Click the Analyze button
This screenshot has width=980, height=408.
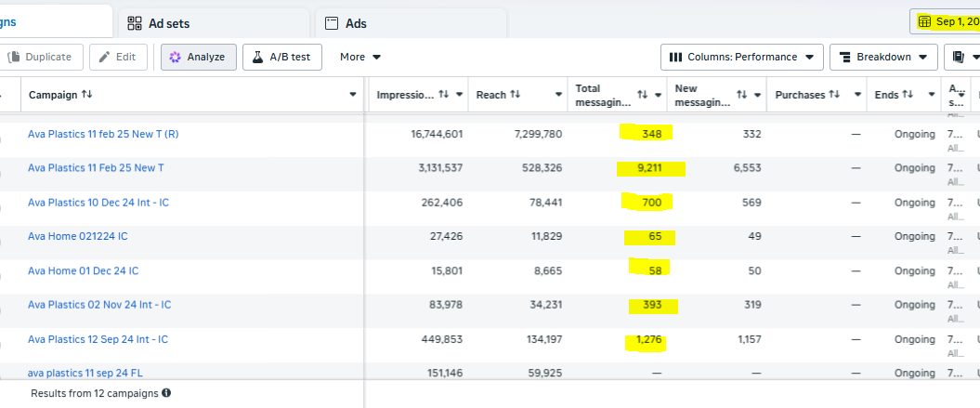pos(198,57)
